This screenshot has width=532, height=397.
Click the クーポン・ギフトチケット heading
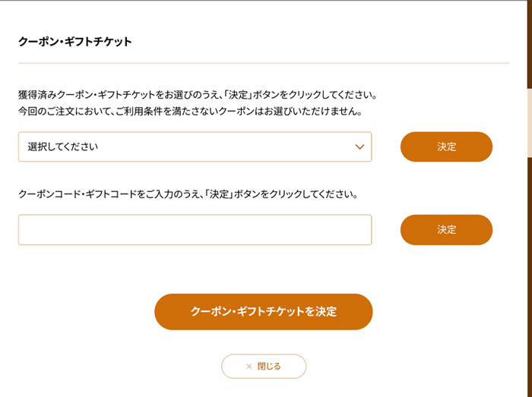(x=75, y=42)
